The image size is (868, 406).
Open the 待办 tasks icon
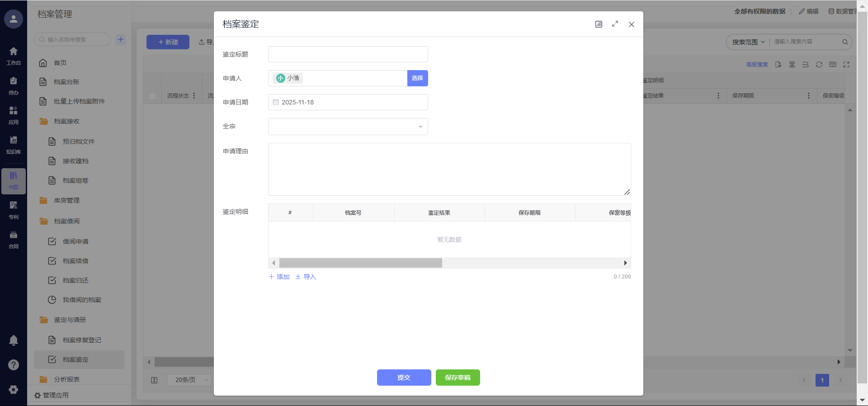[x=14, y=85]
